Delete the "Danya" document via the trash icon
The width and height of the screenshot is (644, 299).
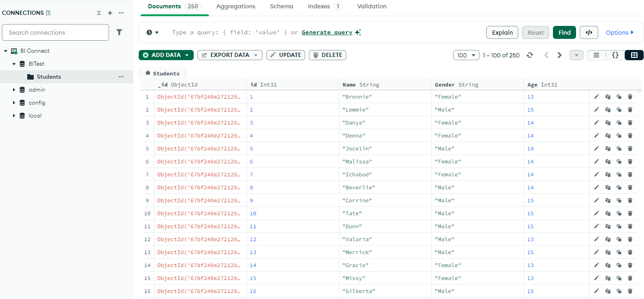point(630,122)
